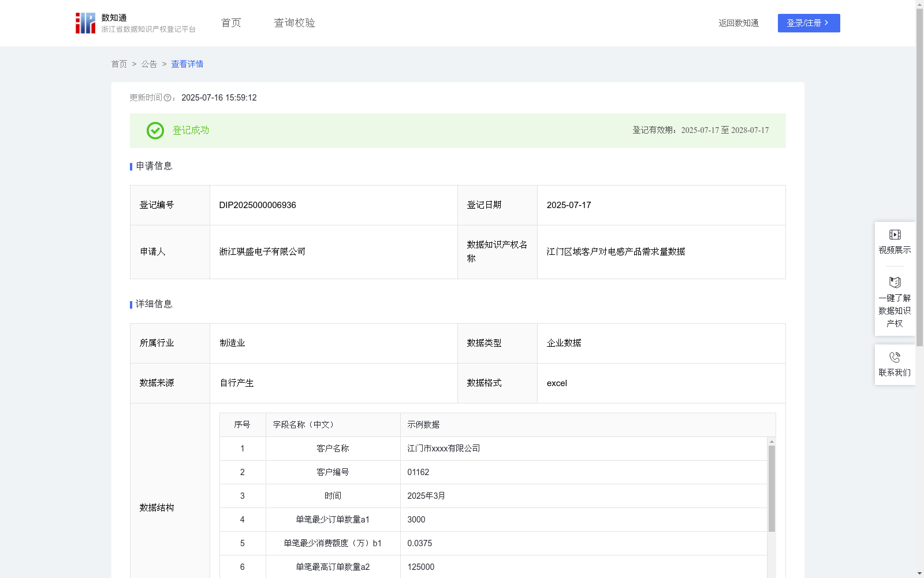Image resolution: width=924 pixels, height=578 pixels.
Task: Click the 登记日期 value 2025-07-17
Action: pyautogui.click(x=569, y=205)
